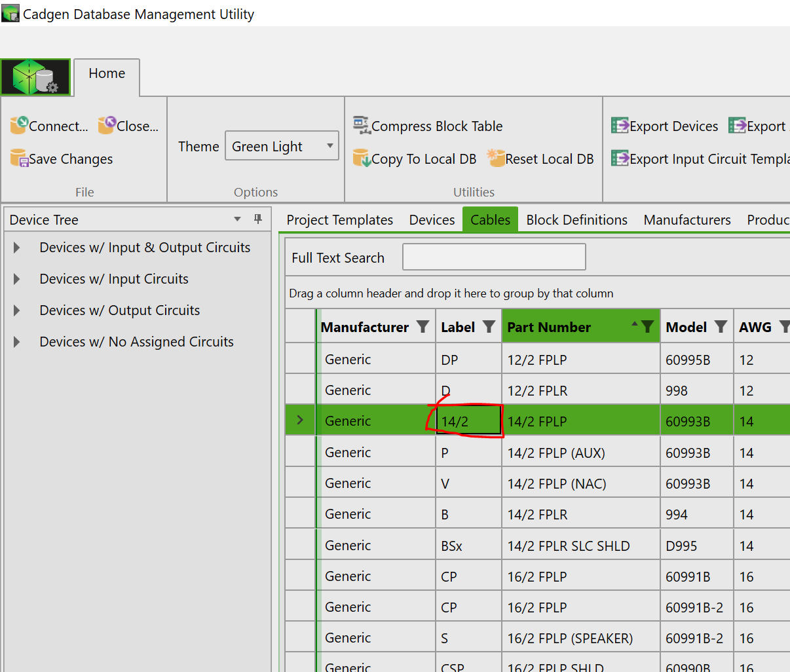Click Copy To Local DB text
This screenshot has width=790, height=672.
[424, 159]
